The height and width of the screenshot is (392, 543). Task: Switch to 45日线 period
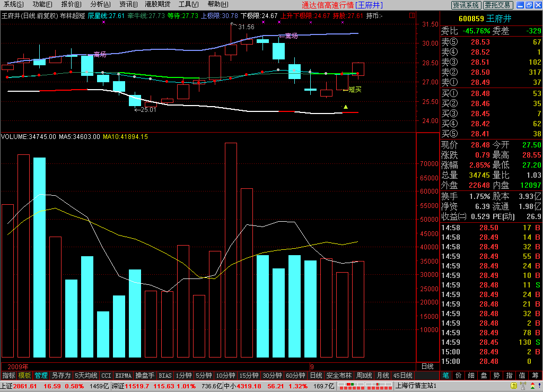pyautogui.click(x=403, y=376)
